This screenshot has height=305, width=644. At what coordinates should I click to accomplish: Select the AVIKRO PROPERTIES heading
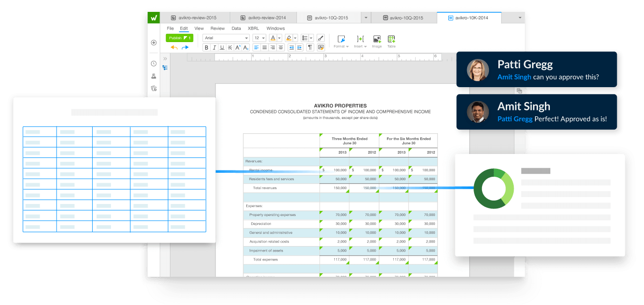[340, 105]
